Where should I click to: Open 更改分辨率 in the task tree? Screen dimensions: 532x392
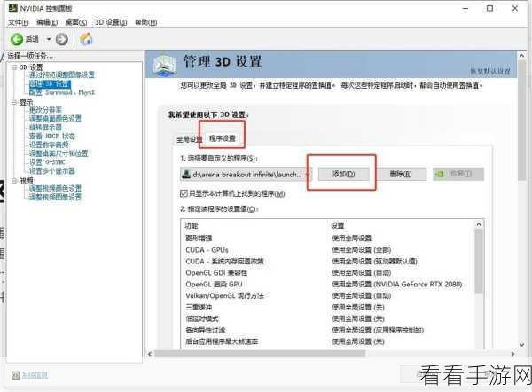pyautogui.click(x=45, y=110)
